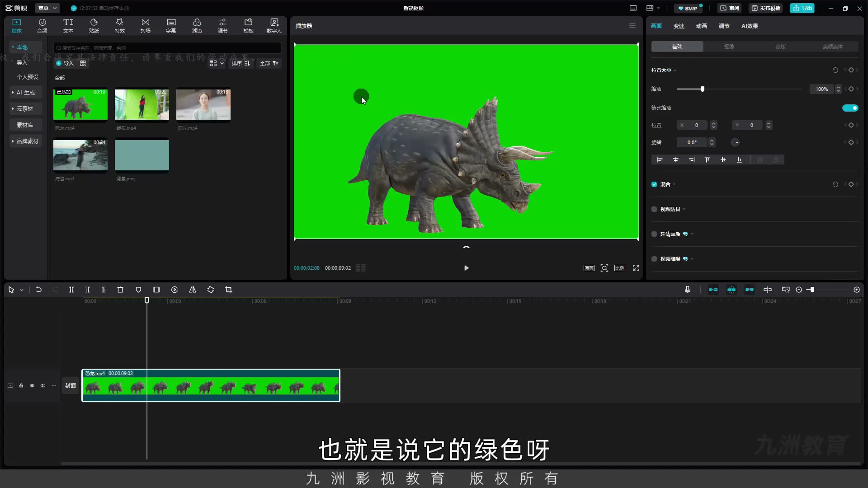Open the 转场 transitions panel
Viewport: 868px width, 488px height.
[145, 26]
